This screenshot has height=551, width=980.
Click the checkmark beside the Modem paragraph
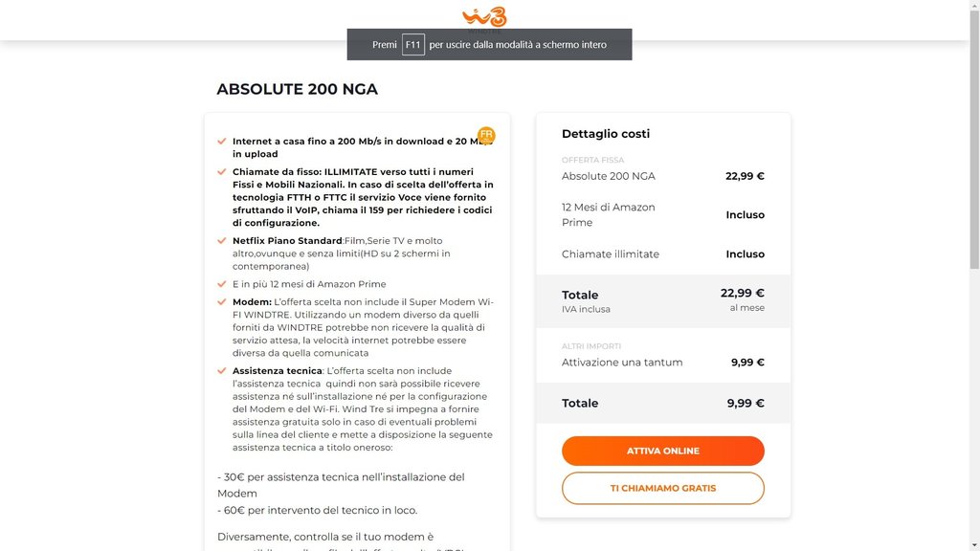pos(222,302)
